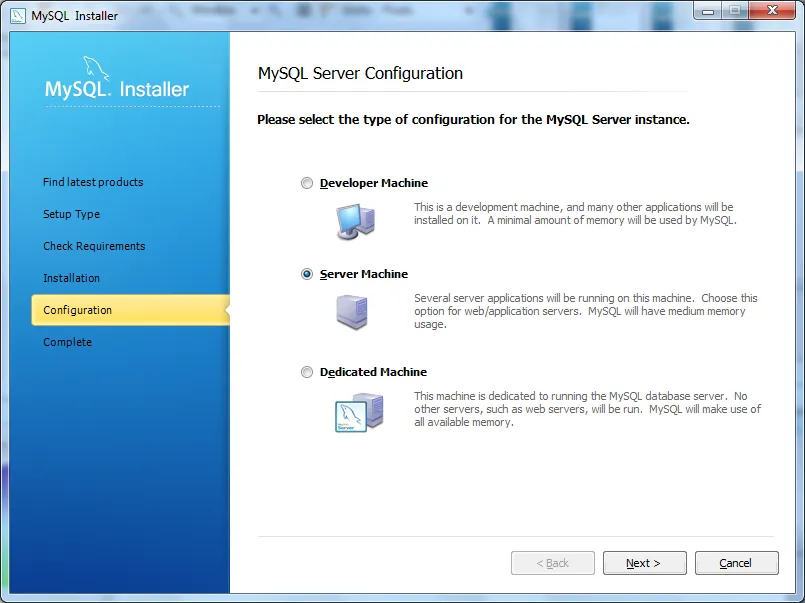Select the Developer Machine radio button
The width and height of the screenshot is (805, 603).
click(306, 183)
